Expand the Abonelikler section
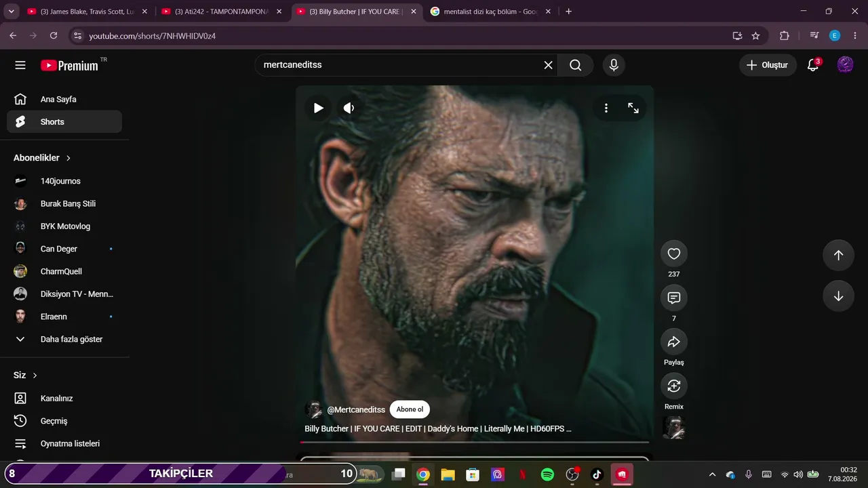This screenshot has height=488, width=868. click(x=42, y=158)
